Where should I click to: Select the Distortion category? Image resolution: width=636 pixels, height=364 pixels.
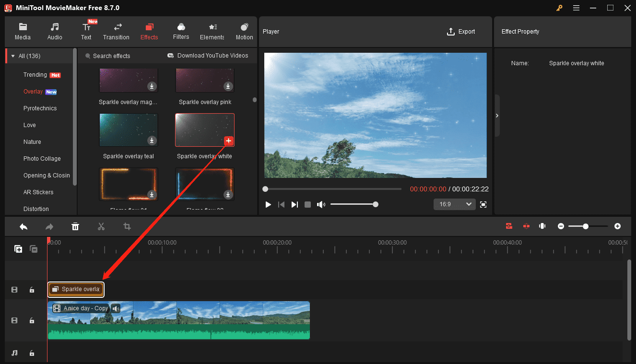tap(36, 209)
